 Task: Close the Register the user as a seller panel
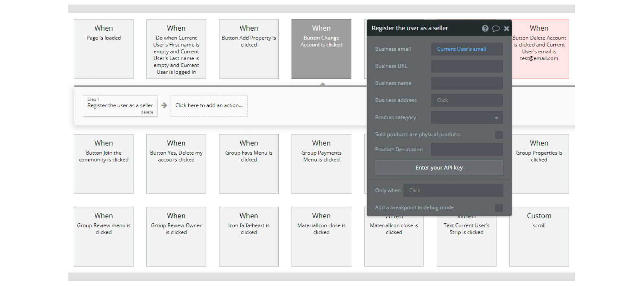[506, 29]
